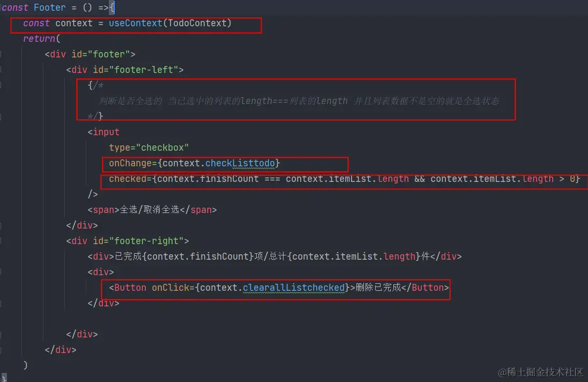
Task: Click the === operator in the checked expression
Action: click(x=272, y=179)
